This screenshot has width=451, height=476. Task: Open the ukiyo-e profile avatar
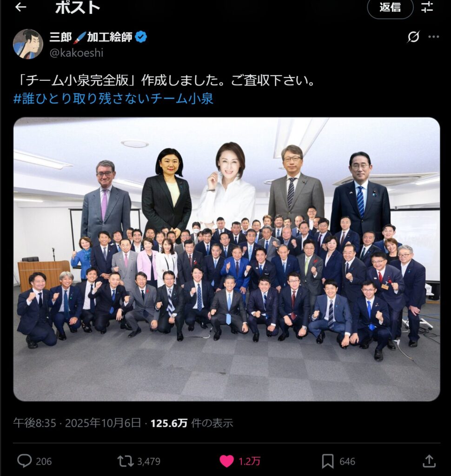tap(28, 44)
